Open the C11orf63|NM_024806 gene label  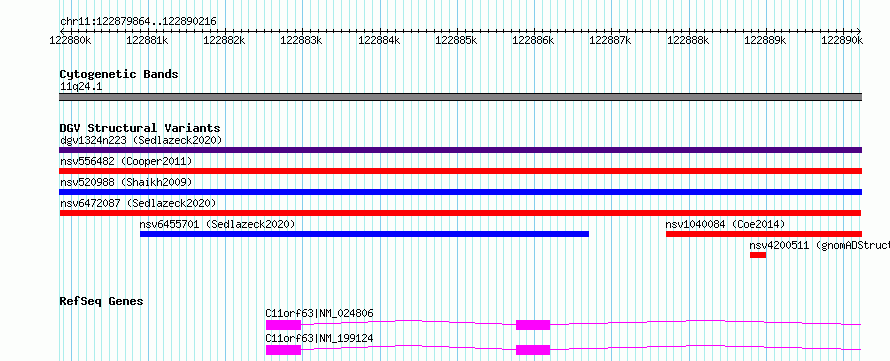click(320, 313)
